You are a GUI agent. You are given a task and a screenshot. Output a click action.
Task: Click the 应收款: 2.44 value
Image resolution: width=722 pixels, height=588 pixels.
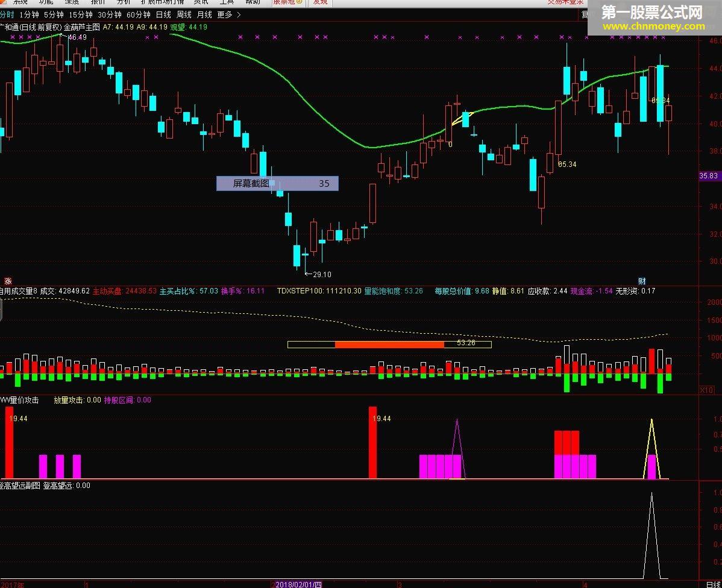pyautogui.click(x=547, y=291)
